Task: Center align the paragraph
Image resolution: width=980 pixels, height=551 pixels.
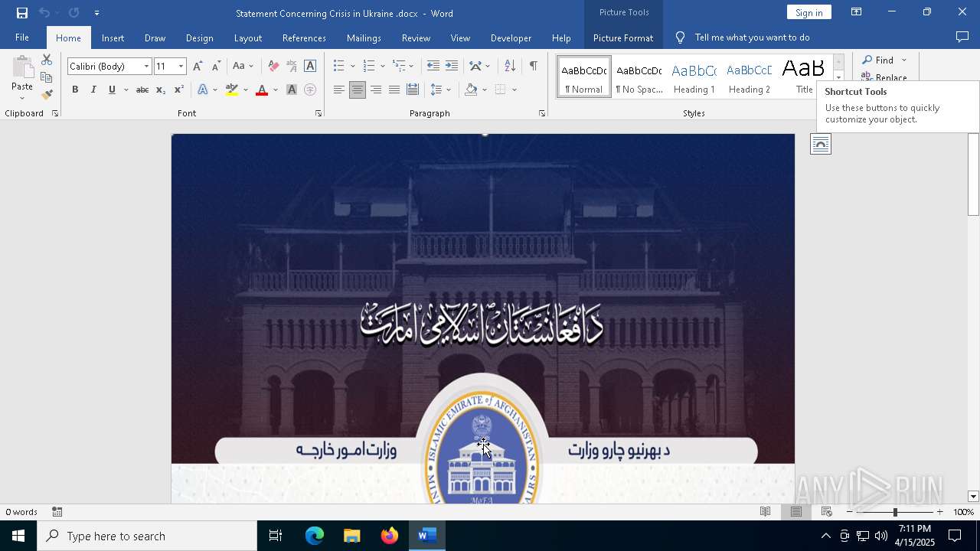Action: click(358, 90)
